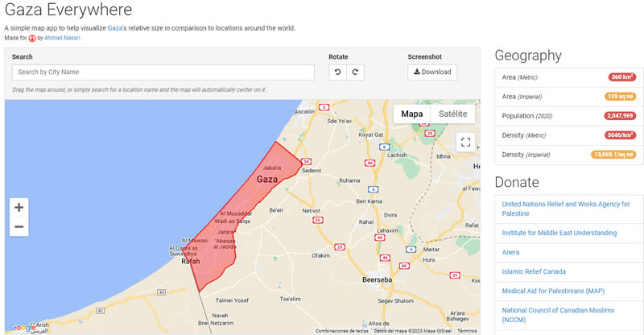Open the Islamic Relief Canada link
This screenshot has width=644, height=335.
pos(534,271)
